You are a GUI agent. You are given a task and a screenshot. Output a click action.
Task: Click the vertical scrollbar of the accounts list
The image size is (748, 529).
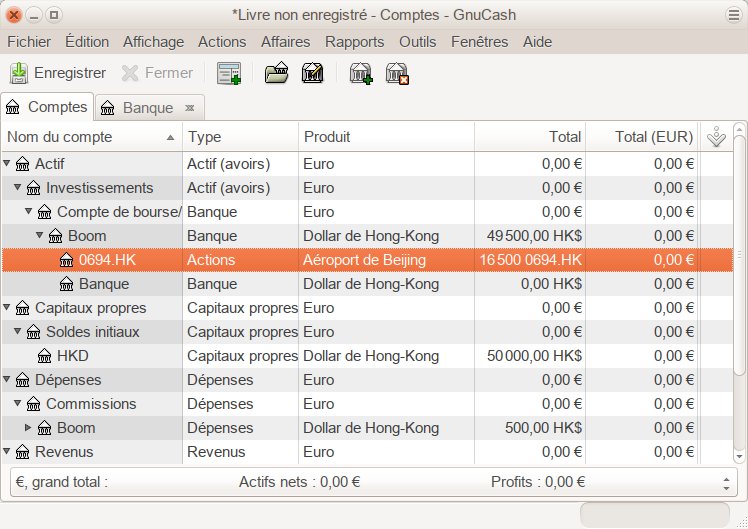pyautogui.click(x=740, y=300)
